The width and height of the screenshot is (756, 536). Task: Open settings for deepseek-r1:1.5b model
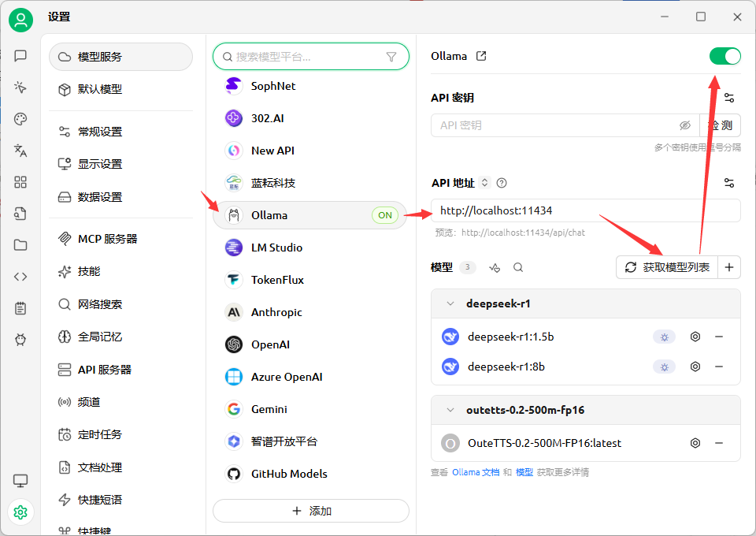[695, 337]
